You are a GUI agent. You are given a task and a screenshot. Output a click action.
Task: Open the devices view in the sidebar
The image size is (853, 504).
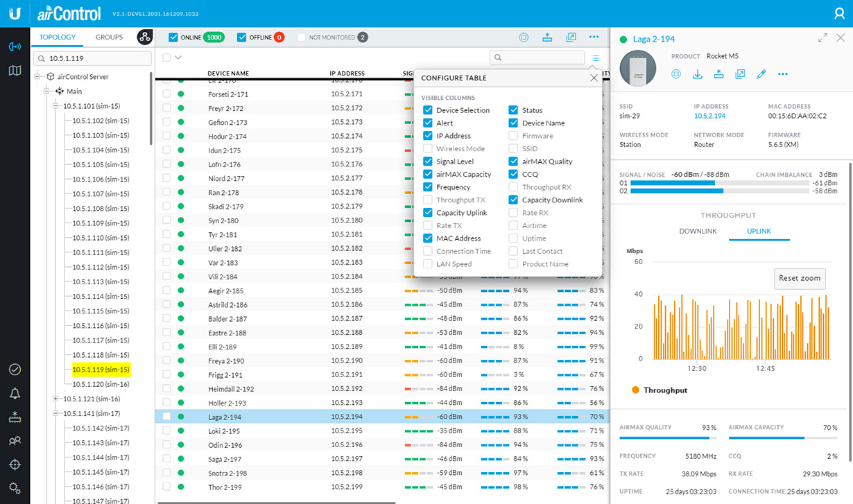tap(15, 46)
